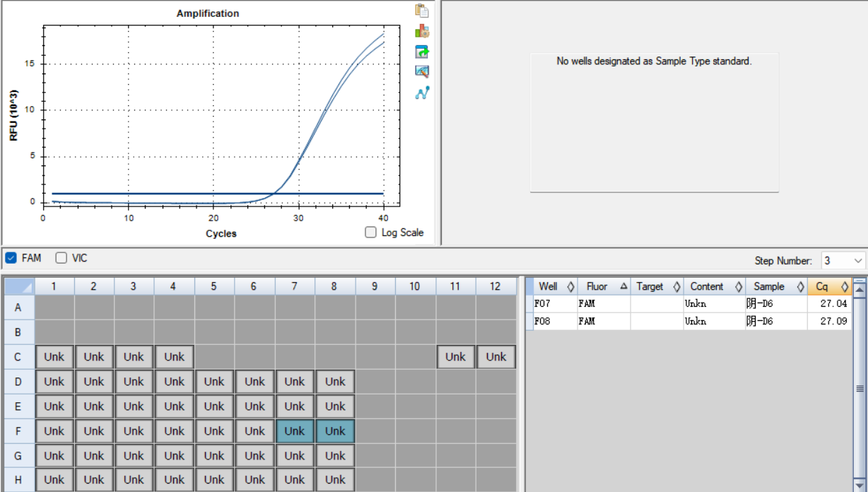Select plate column 1 header
868x492 pixels.
pyautogui.click(x=54, y=286)
